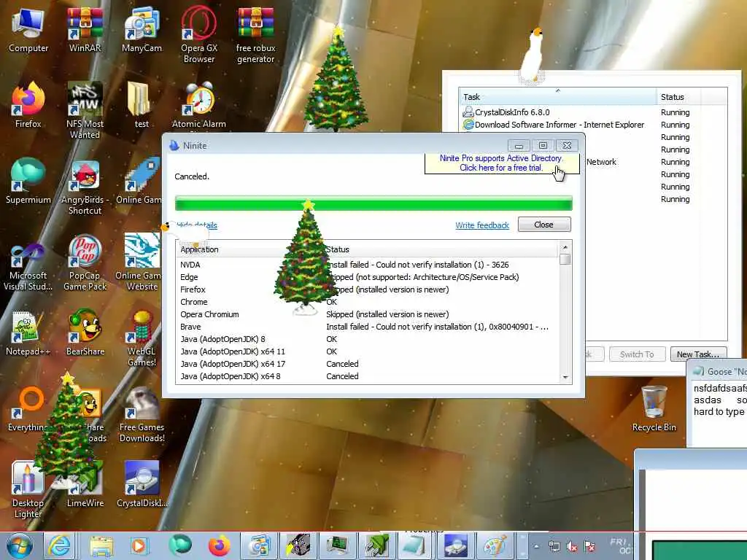Click the Close button in Ninite
Image resolution: width=747 pixels, height=560 pixels.
click(544, 225)
